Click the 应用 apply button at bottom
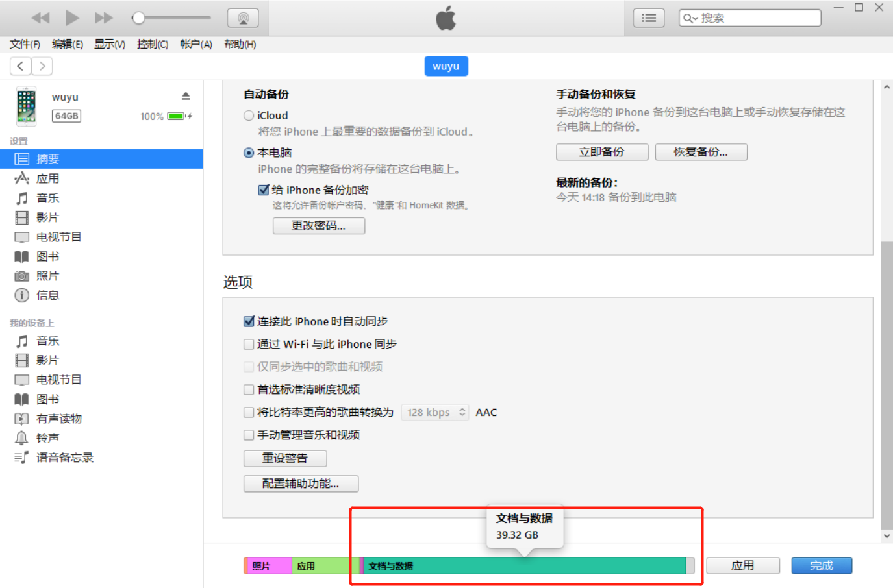The image size is (893, 588). (743, 566)
